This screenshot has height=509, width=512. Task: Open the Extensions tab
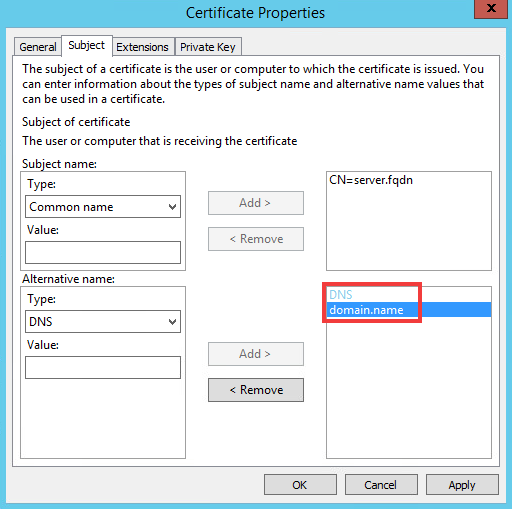pos(142,47)
